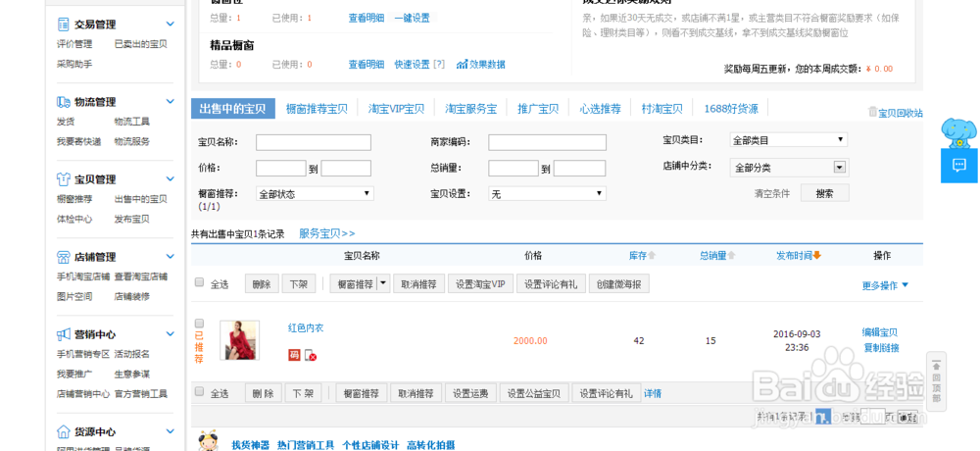Click the elephant mascot icon

click(958, 132)
